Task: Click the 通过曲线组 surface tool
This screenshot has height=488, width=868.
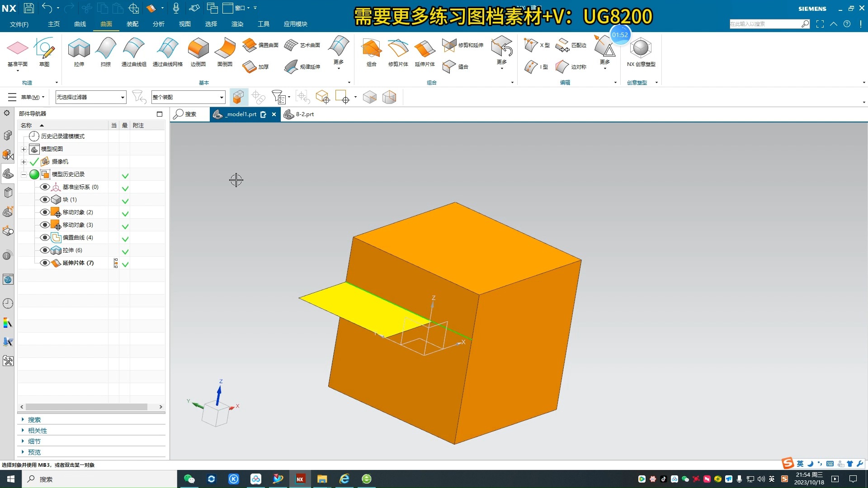Action: 134,52
